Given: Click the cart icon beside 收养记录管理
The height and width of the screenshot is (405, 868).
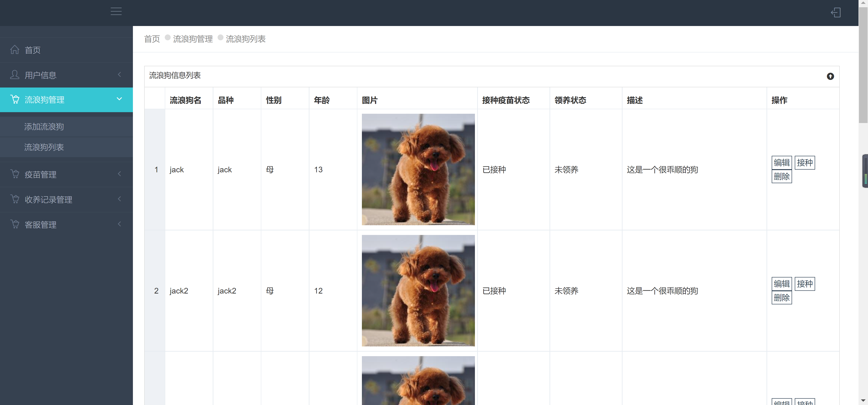Looking at the screenshot, I should [15, 199].
